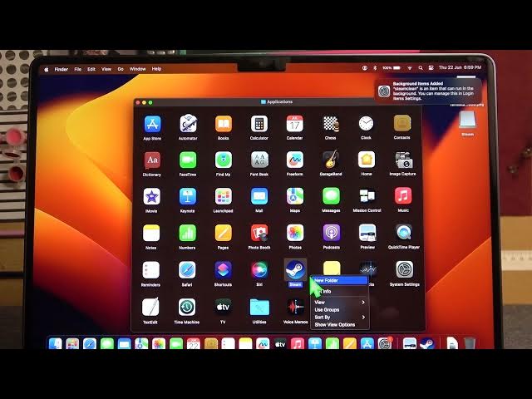The width and height of the screenshot is (532, 399).
Task: Click the Home app icon
Action: [367, 160]
